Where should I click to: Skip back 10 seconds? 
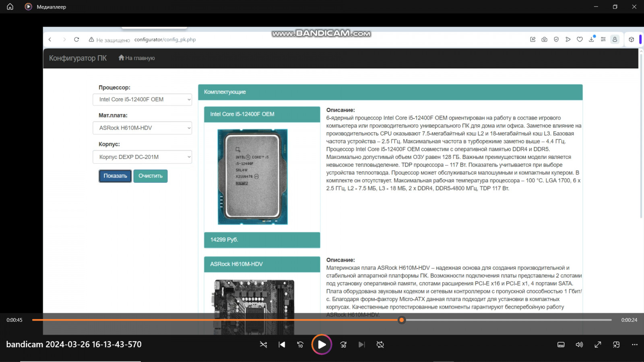click(x=300, y=345)
